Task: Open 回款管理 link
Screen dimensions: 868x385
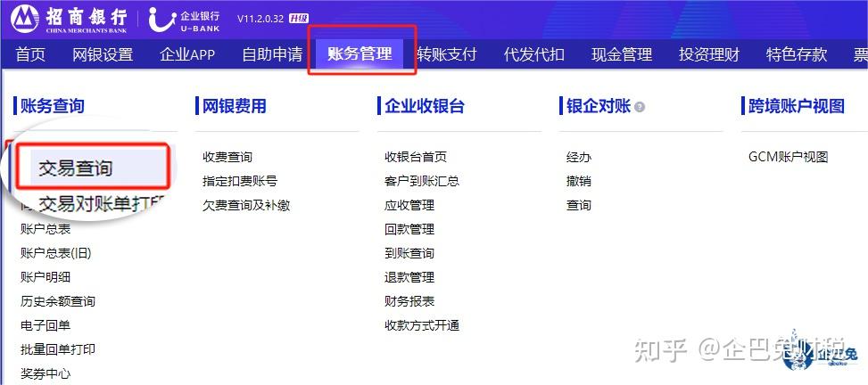Action: click(x=409, y=229)
